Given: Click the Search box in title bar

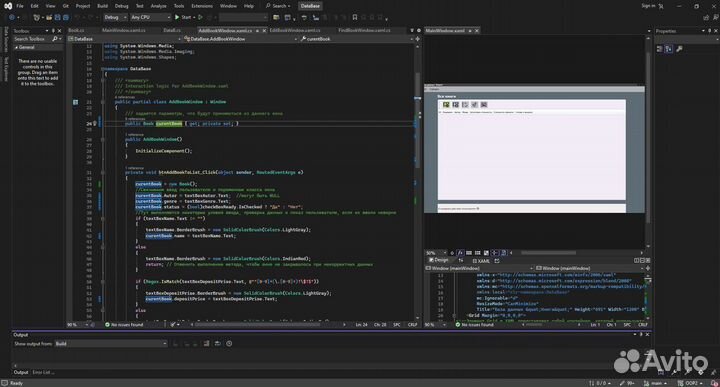Looking at the screenshot, I should pyautogui.click(x=278, y=6).
